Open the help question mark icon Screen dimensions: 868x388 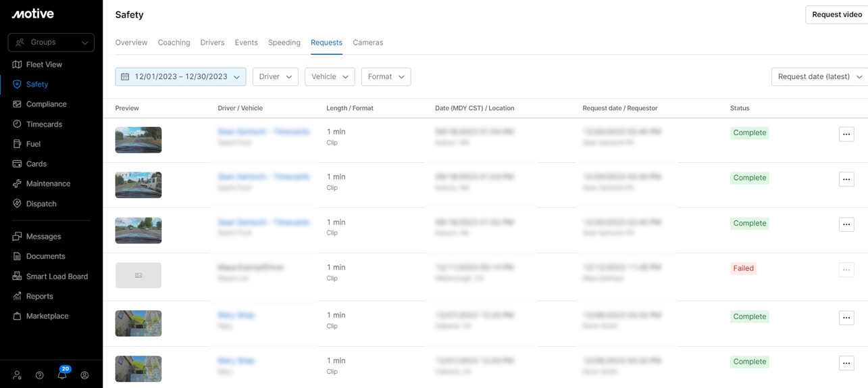40,375
